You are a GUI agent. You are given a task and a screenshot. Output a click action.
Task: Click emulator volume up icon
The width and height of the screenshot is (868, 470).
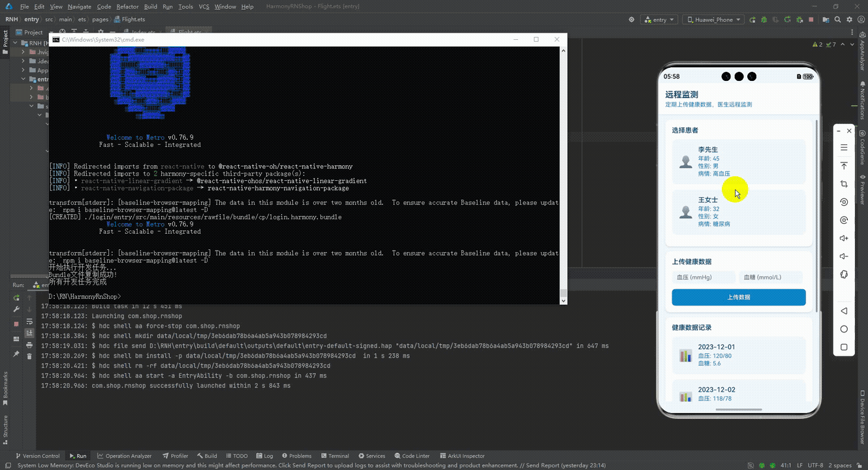pyautogui.click(x=844, y=238)
